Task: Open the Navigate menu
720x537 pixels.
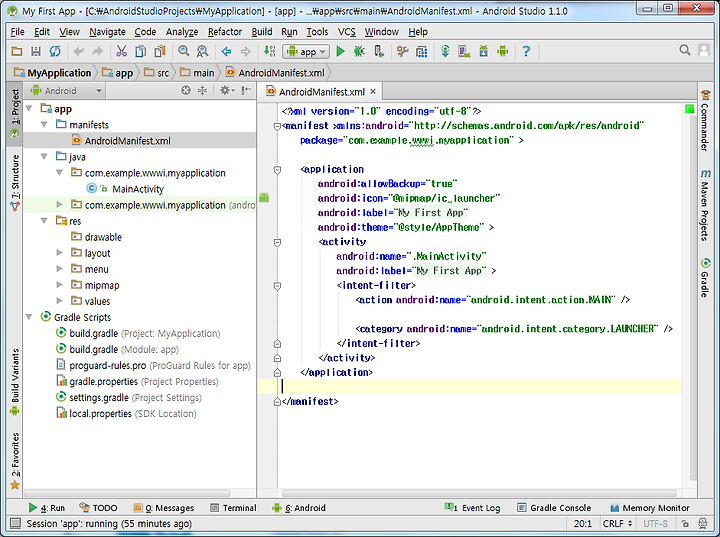Action: pyautogui.click(x=107, y=32)
